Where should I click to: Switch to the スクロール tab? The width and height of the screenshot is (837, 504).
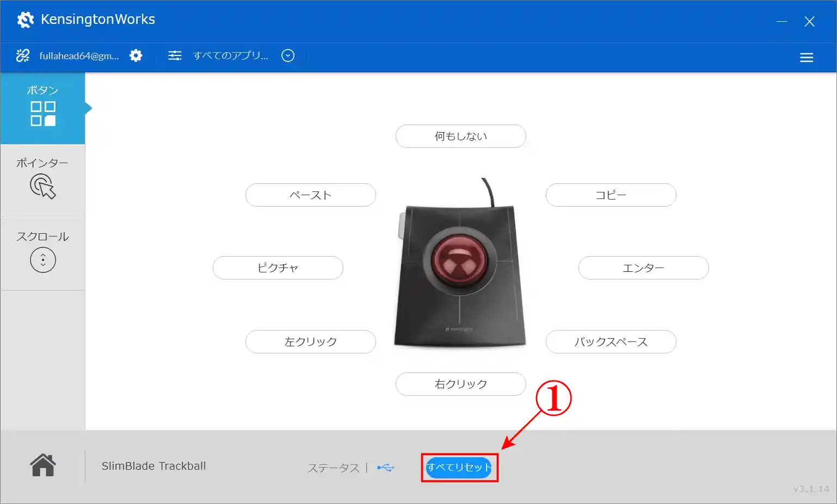click(x=42, y=254)
